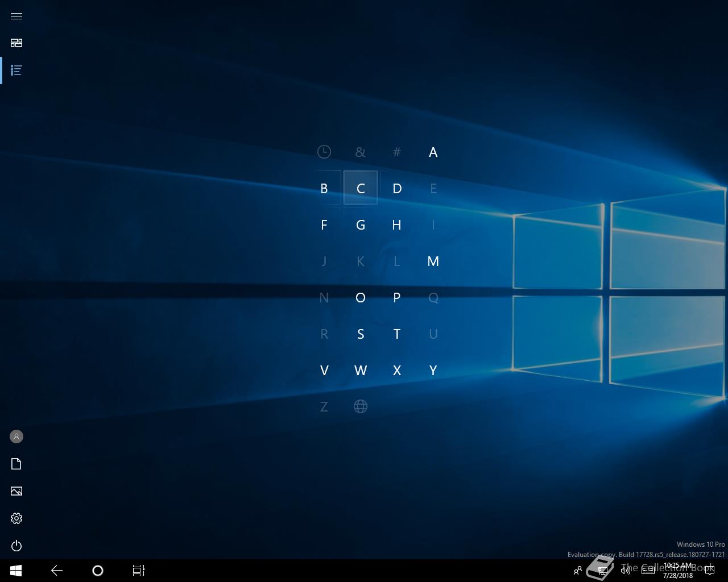Jump to apps starting with F
This screenshot has width=728, height=582.
pos(324,225)
